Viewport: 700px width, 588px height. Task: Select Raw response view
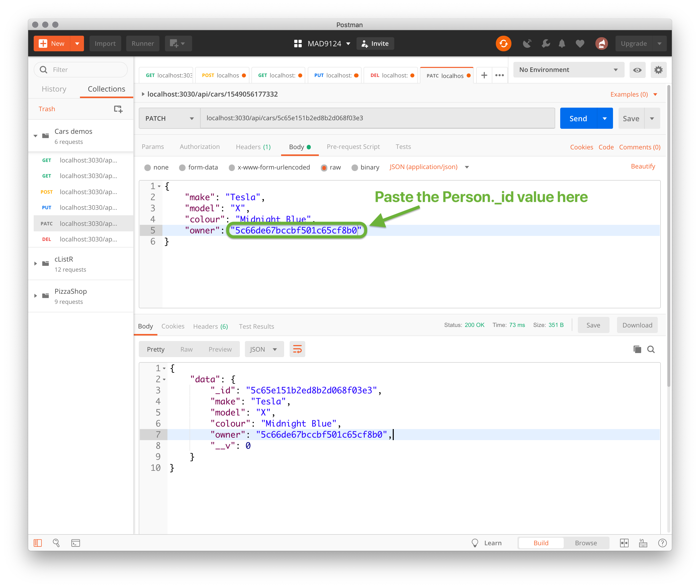(186, 349)
